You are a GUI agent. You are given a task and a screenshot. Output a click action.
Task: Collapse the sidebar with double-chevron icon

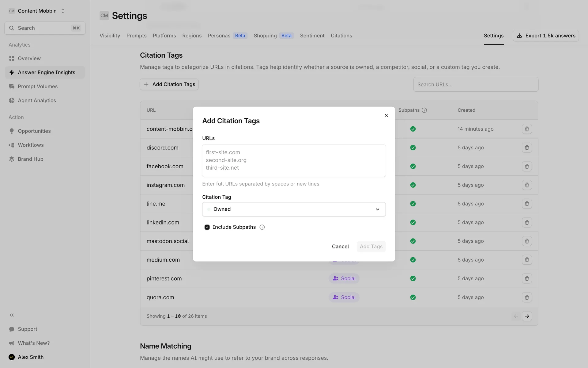pos(12,315)
